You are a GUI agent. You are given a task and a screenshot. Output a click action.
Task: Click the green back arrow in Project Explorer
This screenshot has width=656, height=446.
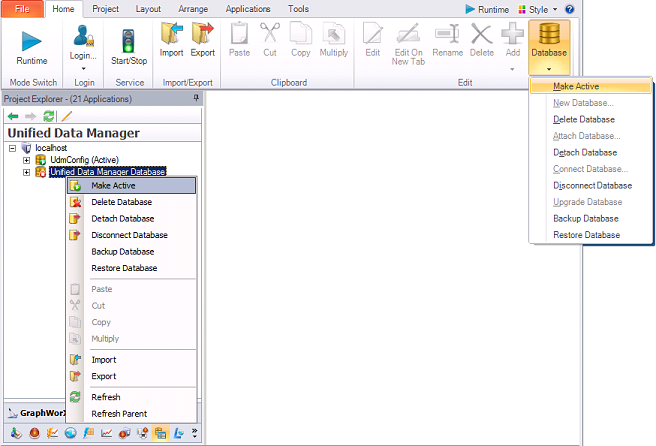coord(13,117)
